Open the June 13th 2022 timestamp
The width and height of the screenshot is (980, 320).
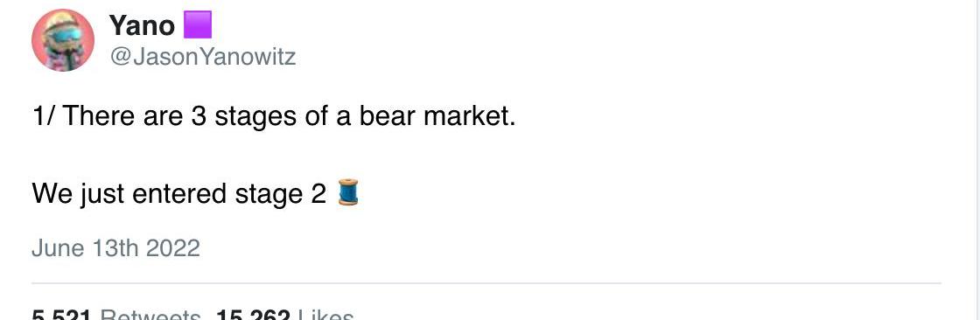coord(115,248)
